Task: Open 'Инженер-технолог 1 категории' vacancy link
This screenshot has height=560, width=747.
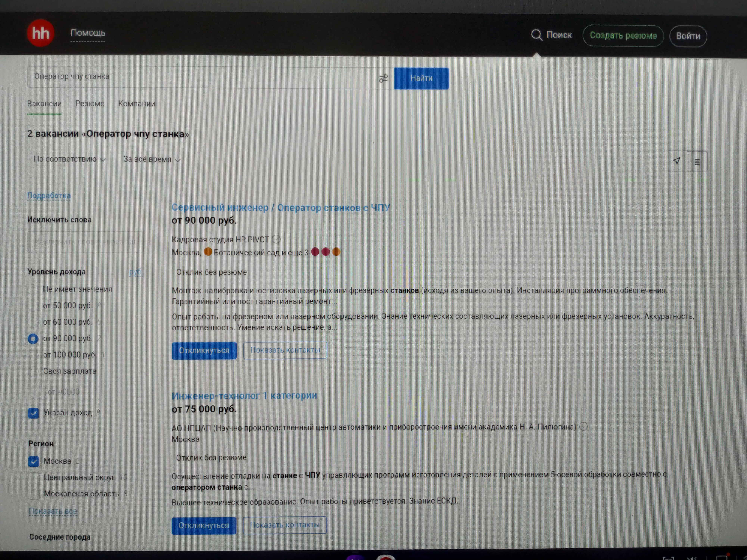Action: [244, 396]
